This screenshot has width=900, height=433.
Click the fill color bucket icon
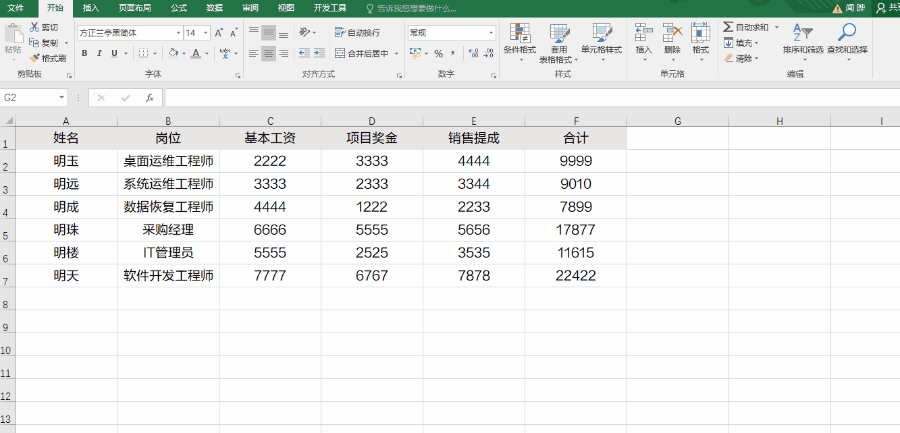pos(173,53)
